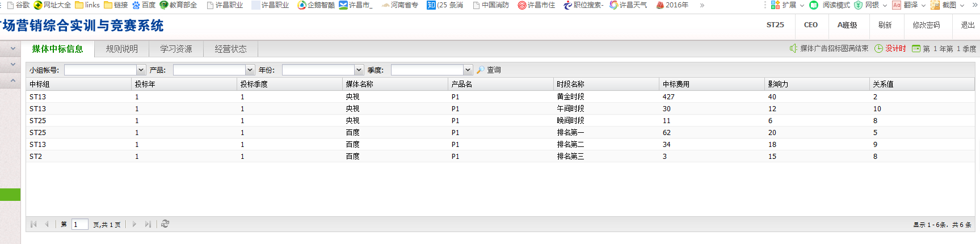Open the 知 (25 条消 bookmark
This screenshot has height=244, width=980.
click(445, 5)
